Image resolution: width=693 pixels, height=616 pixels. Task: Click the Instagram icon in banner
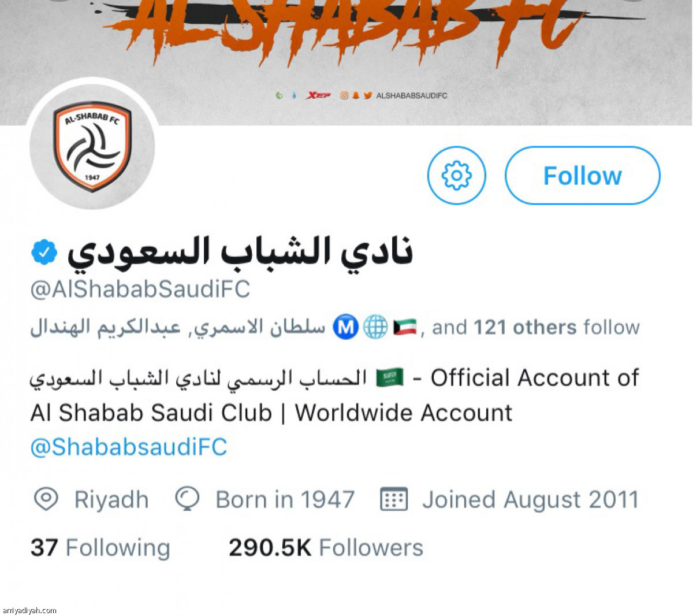coord(344,95)
